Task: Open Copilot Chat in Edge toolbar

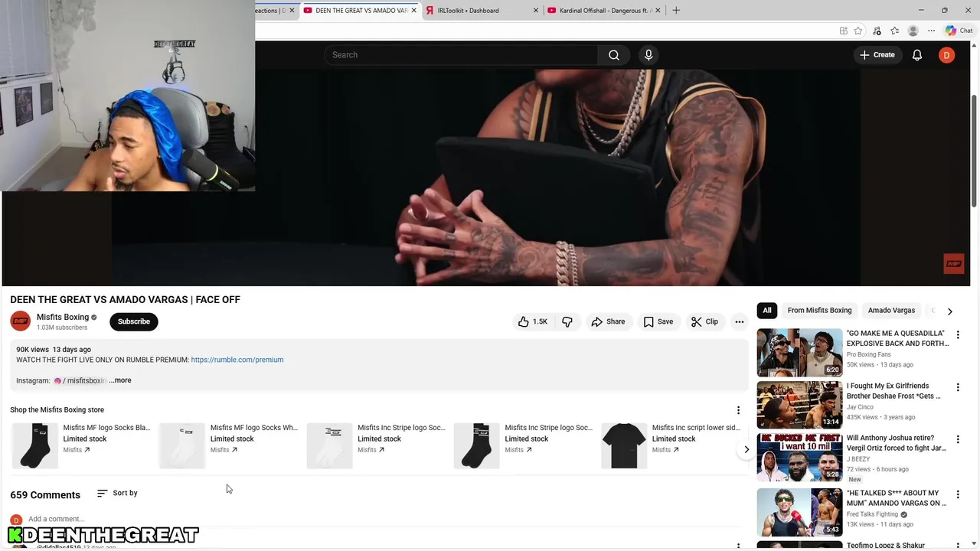Action: 959,31
